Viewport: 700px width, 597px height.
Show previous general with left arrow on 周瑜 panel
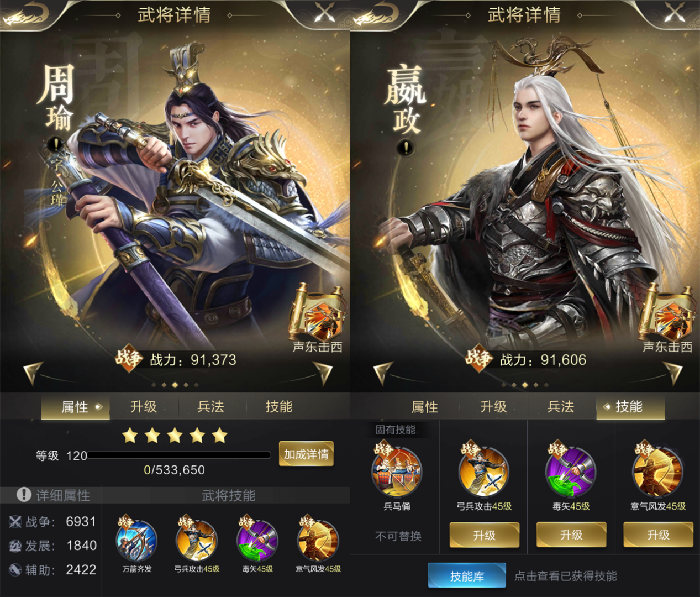pyautogui.click(x=33, y=373)
